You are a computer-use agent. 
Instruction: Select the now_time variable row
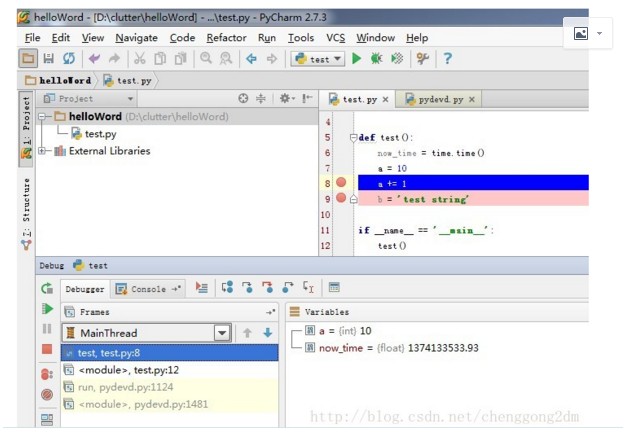click(x=392, y=348)
